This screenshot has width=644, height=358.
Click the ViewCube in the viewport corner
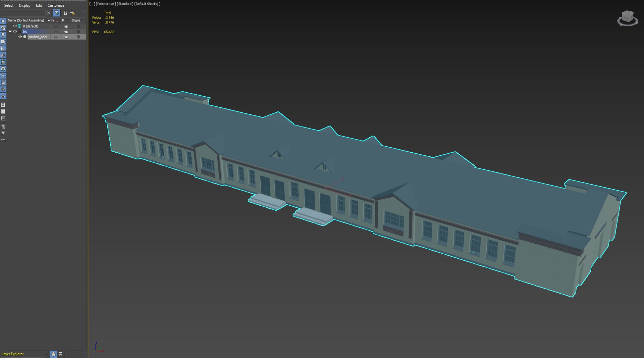point(627,18)
